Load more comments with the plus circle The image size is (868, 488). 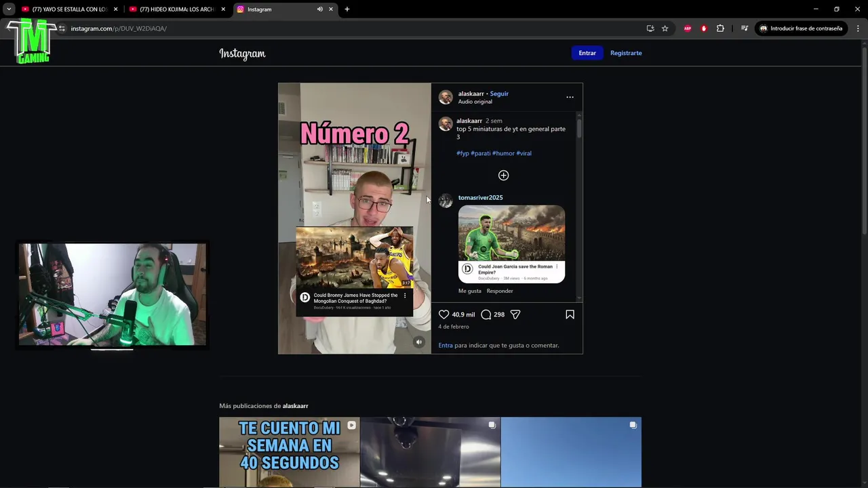(503, 176)
